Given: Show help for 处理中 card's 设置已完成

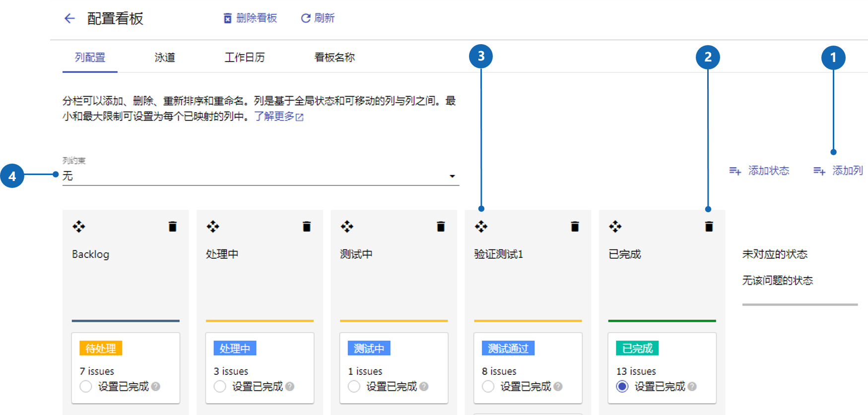Looking at the screenshot, I should [290, 386].
